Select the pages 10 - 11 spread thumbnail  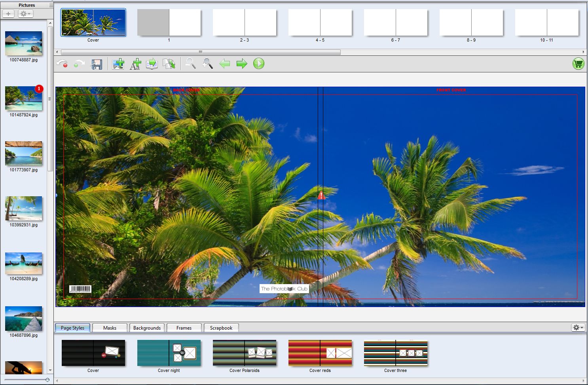click(x=547, y=23)
